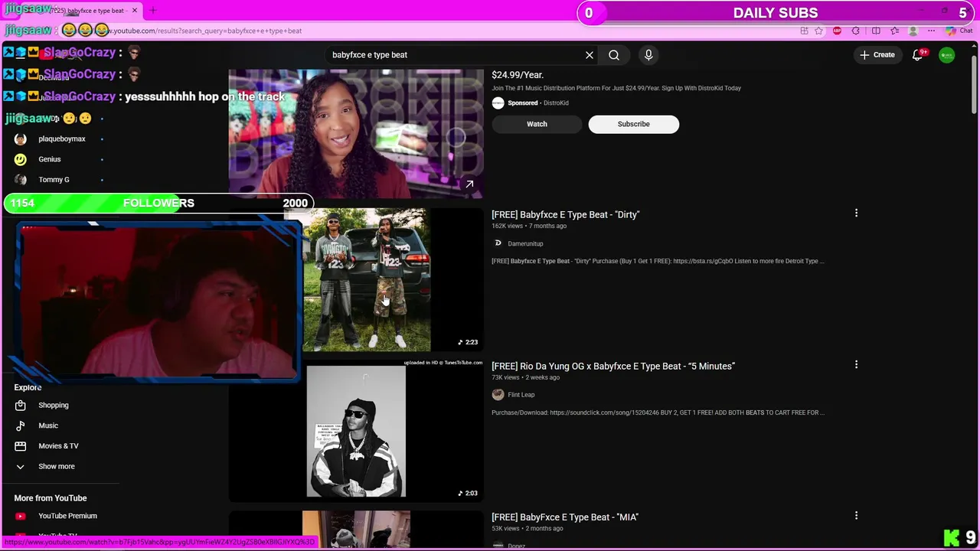Click the Shopping bag icon
This screenshot has height=551, width=980.
pos(21,406)
